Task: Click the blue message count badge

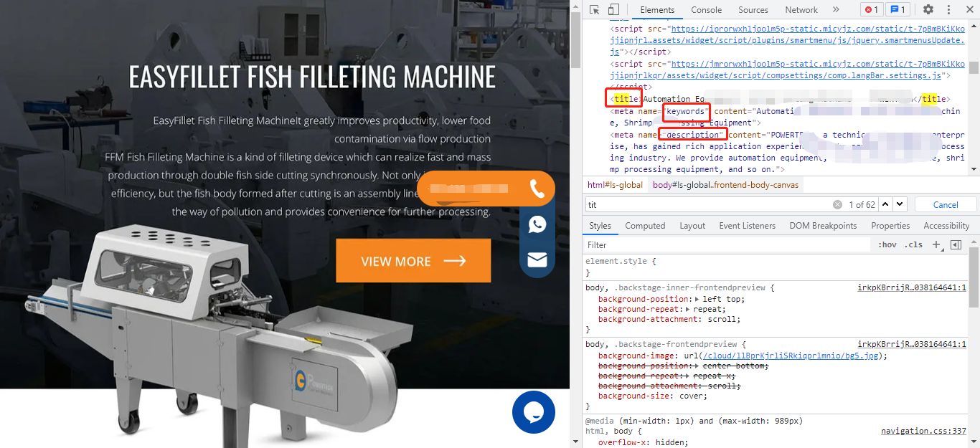Action: click(x=897, y=9)
